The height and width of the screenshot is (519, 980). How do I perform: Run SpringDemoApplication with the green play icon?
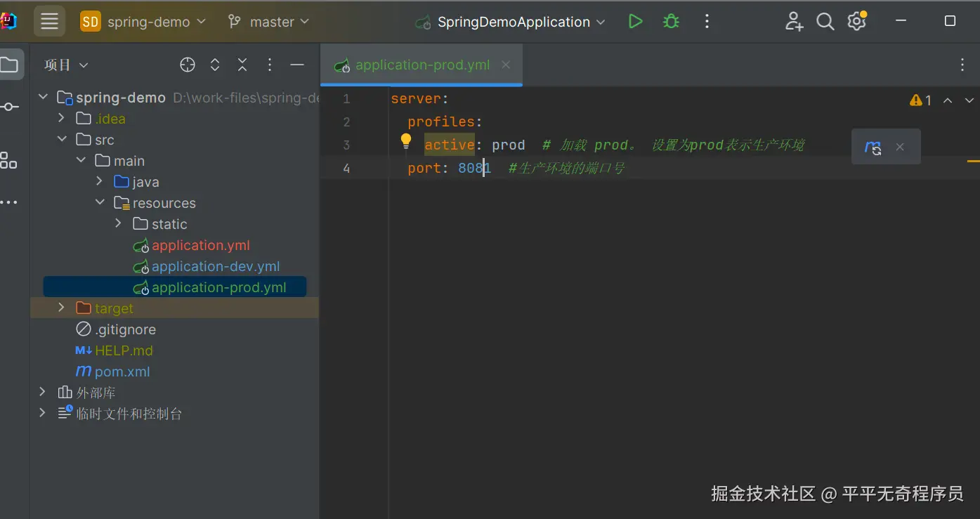coord(635,21)
